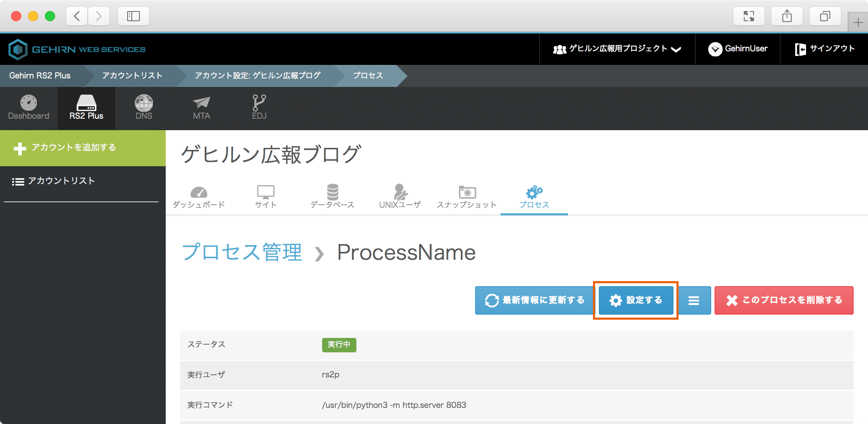Image resolution: width=868 pixels, height=424 pixels.
Task: Select the RS2 Plus server icon
Action: point(86,103)
